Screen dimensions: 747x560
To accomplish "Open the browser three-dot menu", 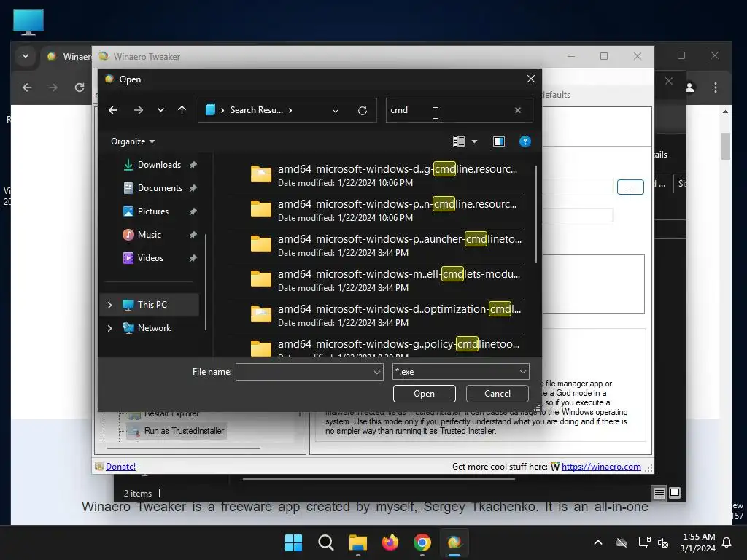I will coord(715,87).
